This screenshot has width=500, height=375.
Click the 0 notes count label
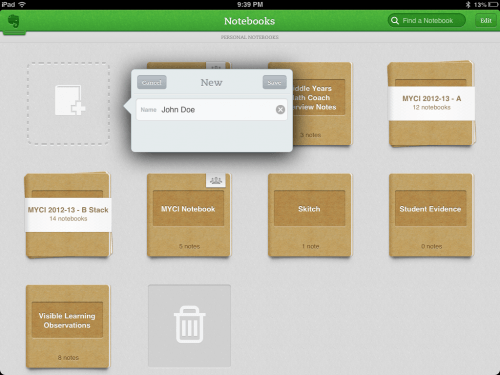coord(431,246)
